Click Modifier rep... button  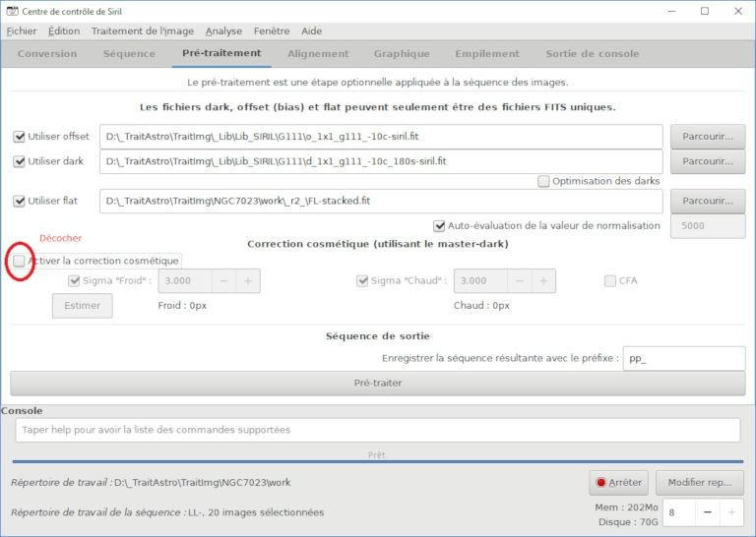pos(700,483)
